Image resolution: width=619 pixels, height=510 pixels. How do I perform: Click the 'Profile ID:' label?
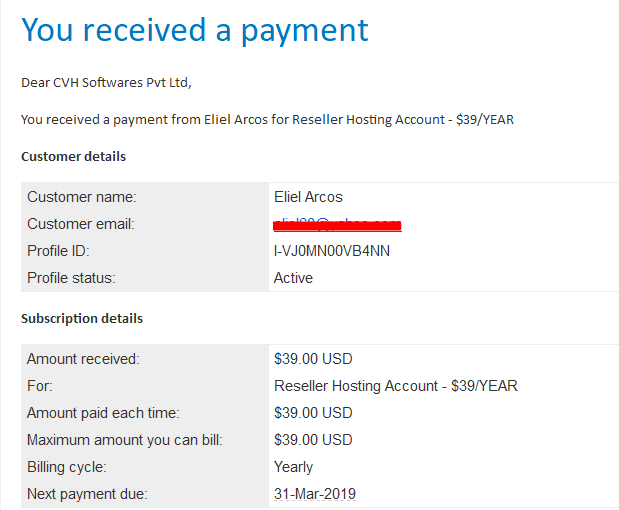58,251
